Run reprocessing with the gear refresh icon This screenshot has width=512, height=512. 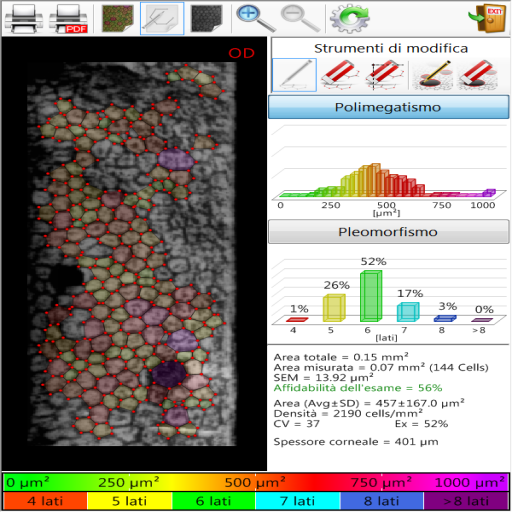(x=350, y=19)
